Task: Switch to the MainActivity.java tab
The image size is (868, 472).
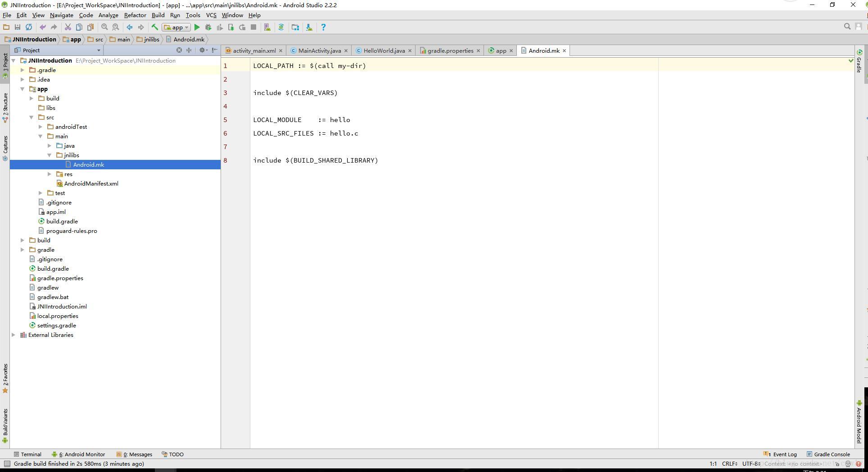Action: [319, 50]
